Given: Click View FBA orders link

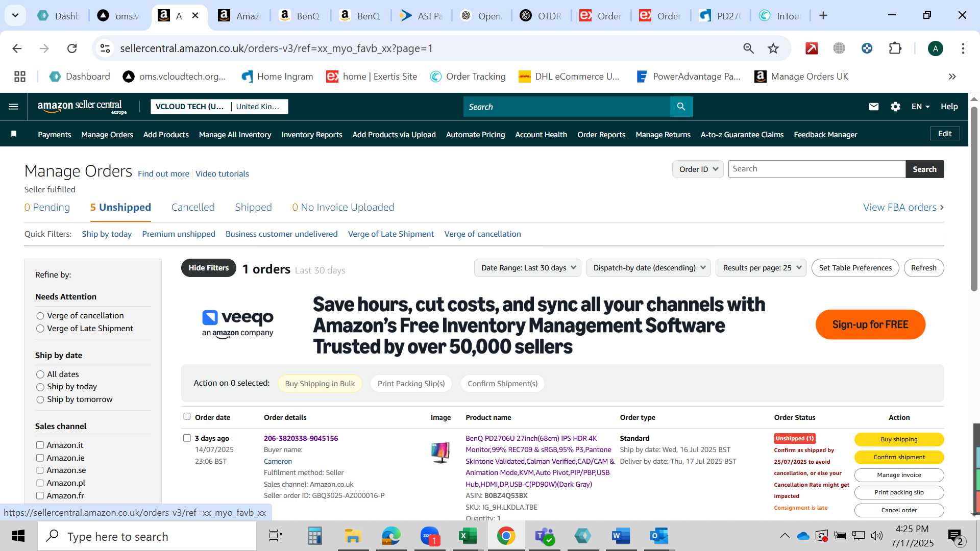Looking at the screenshot, I should [x=903, y=207].
